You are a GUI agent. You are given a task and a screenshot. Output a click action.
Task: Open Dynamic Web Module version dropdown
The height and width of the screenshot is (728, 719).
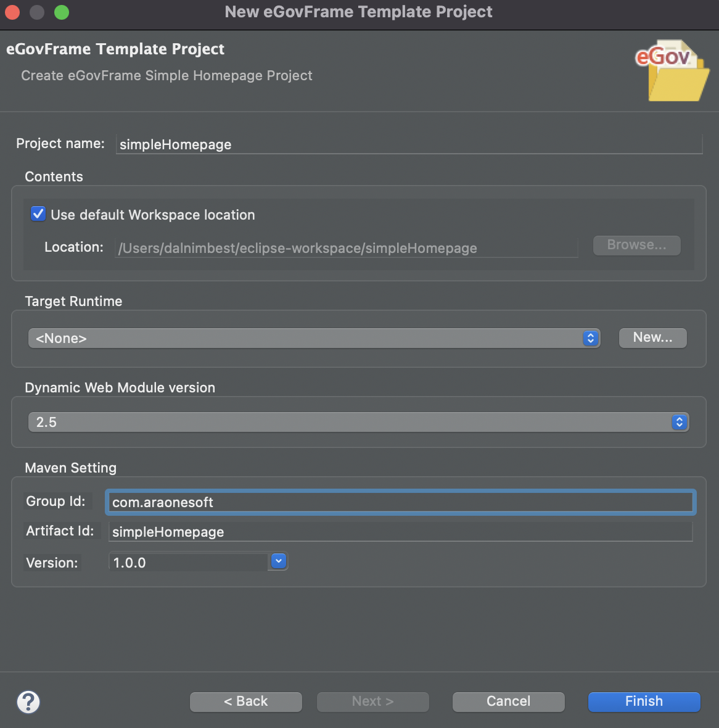359,422
